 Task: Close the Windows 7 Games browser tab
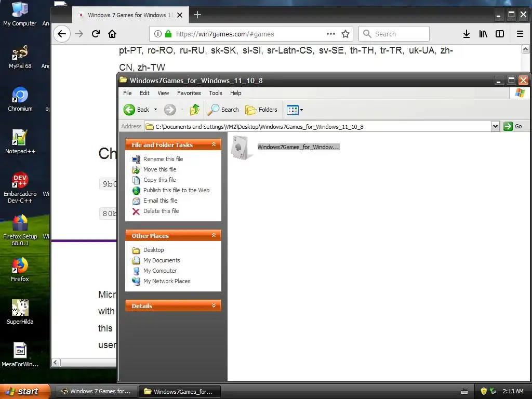180,15
